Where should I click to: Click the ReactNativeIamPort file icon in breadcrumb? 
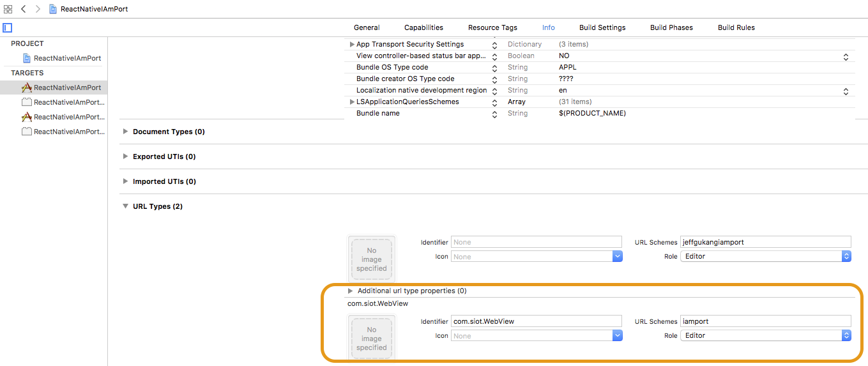(x=53, y=9)
